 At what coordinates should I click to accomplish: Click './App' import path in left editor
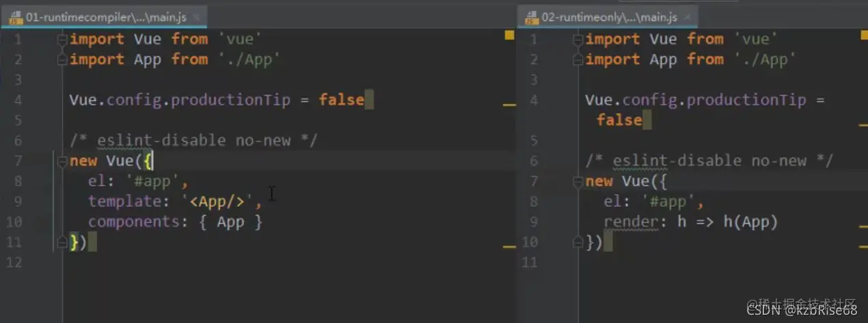249,59
